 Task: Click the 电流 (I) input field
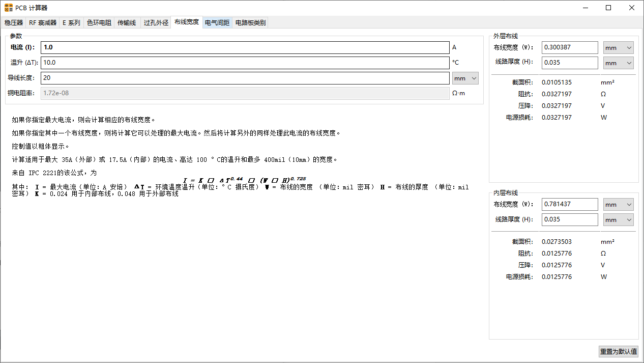245,47
